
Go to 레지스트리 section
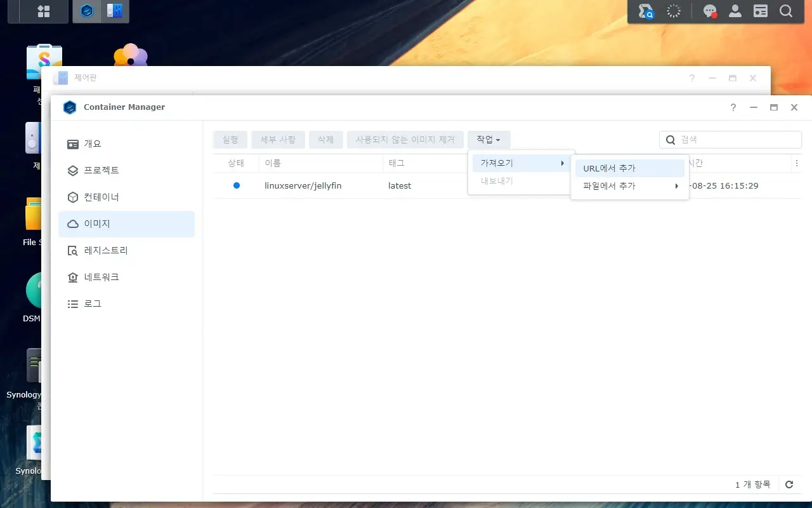pyautogui.click(x=126, y=251)
